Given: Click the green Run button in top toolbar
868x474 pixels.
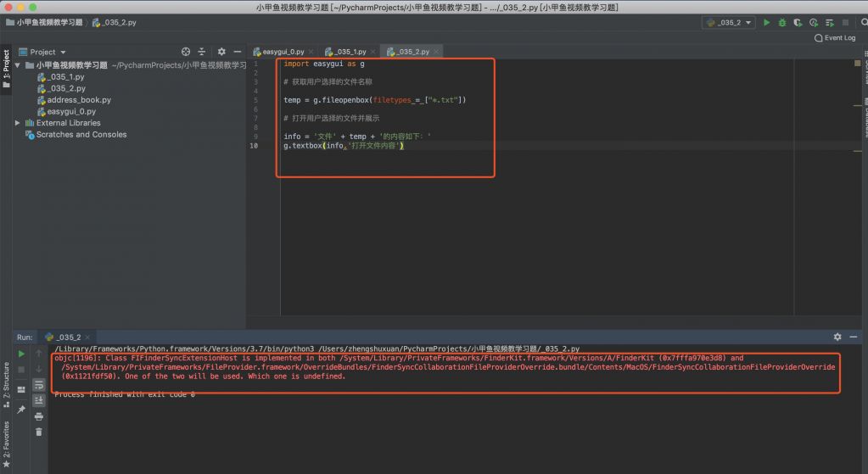Looking at the screenshot, I should coord(766,23).
